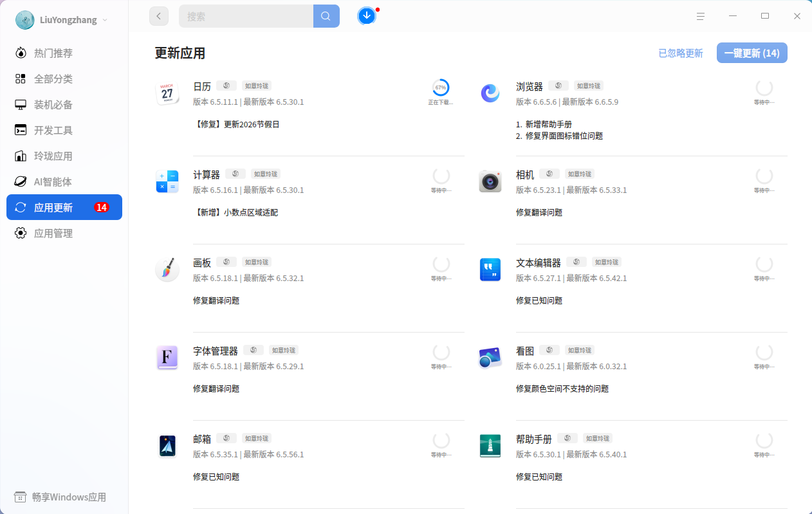Viewport: 812px width, 514px height.
Task: Open the Image Viewer (看图) app icon
Action: (490, 358)
